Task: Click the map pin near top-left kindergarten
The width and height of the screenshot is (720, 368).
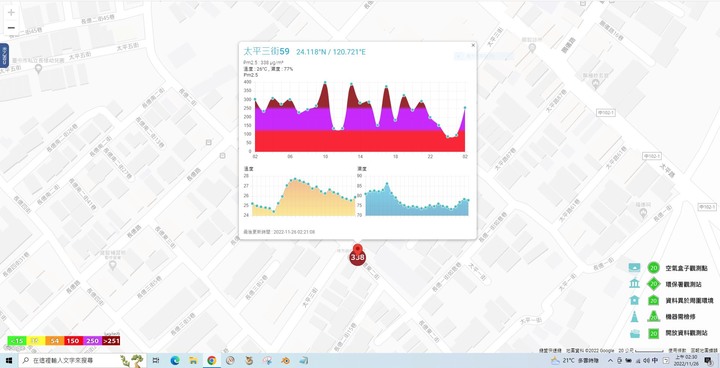Action: 39,69
